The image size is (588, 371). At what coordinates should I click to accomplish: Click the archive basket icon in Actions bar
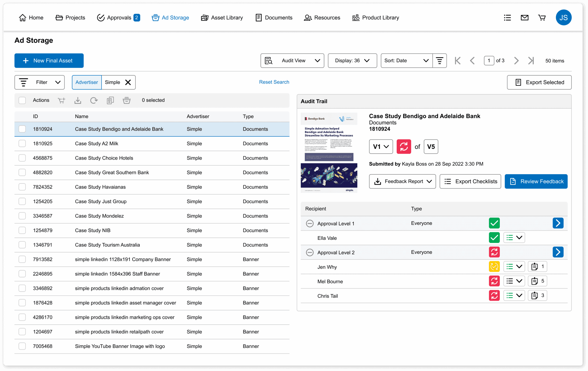127,100
